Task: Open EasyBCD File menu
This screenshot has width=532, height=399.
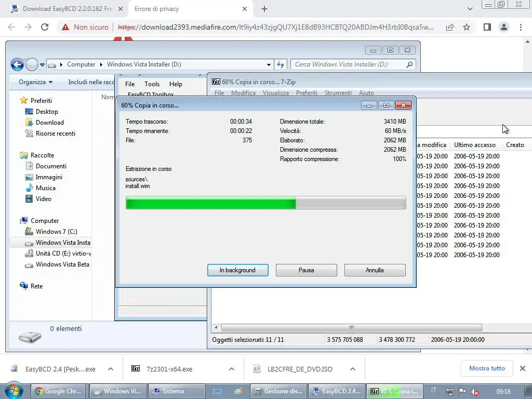Action: click(130, 84)
